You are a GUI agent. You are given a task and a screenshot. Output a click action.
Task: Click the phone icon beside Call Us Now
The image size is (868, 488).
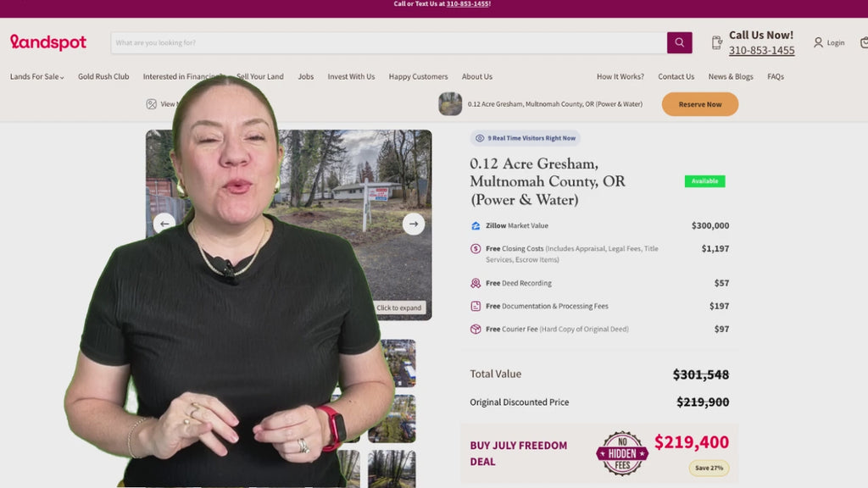pyautogui.click(x=717, y=42)
